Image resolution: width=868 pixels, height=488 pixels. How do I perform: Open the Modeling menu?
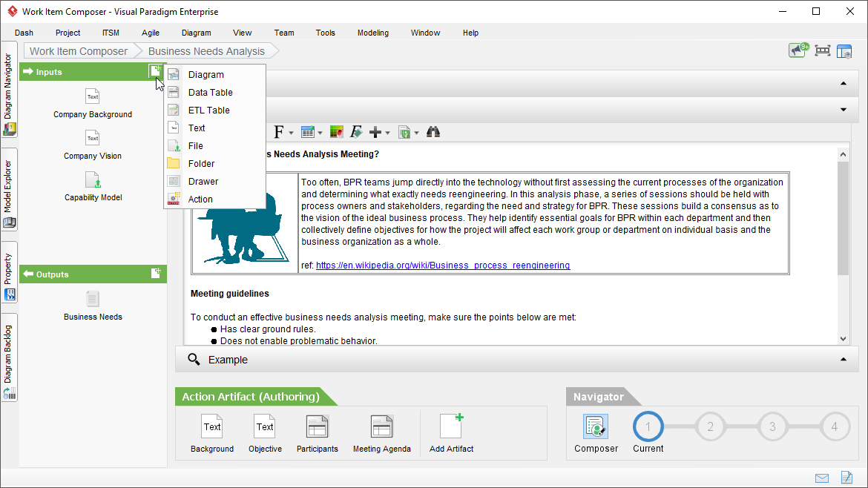(372, 33)
